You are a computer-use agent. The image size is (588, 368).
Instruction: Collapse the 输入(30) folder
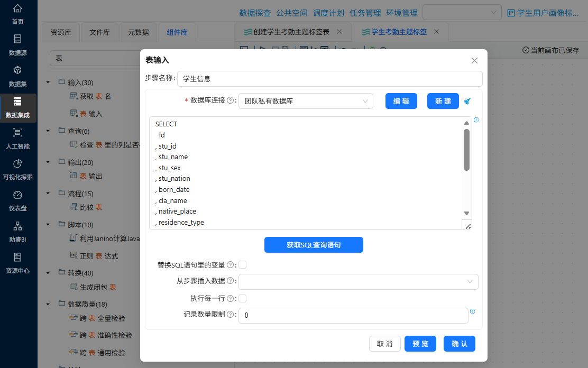pyautogui.click(x=48, y=82)
